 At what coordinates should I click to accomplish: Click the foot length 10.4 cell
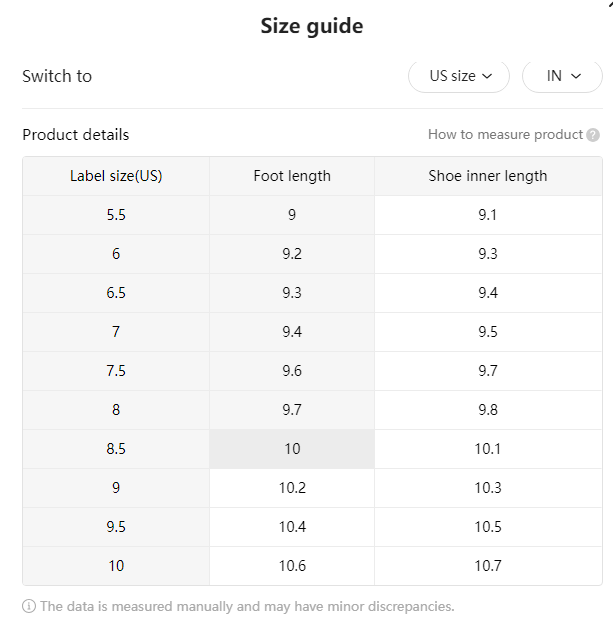click(x=292, y=527)
